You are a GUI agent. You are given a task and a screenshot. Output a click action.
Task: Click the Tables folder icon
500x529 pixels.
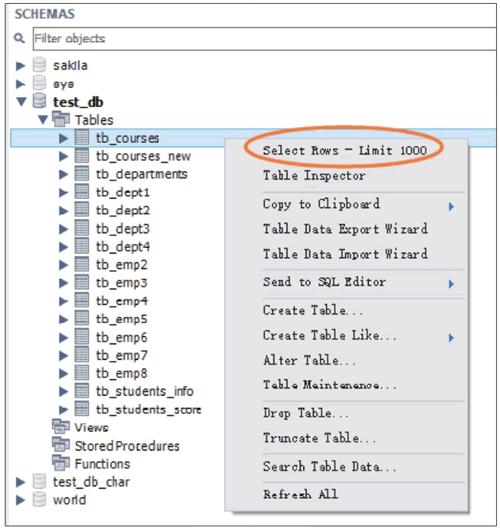61,119
